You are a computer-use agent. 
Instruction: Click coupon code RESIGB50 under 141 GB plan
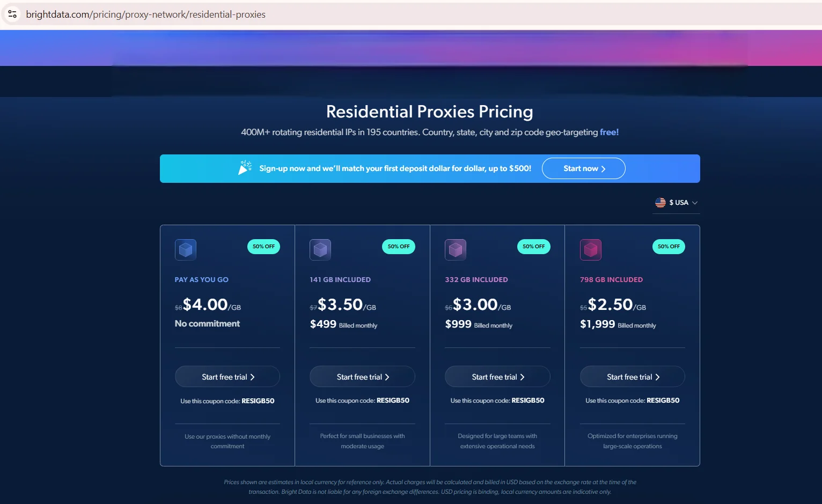[393, 401]
